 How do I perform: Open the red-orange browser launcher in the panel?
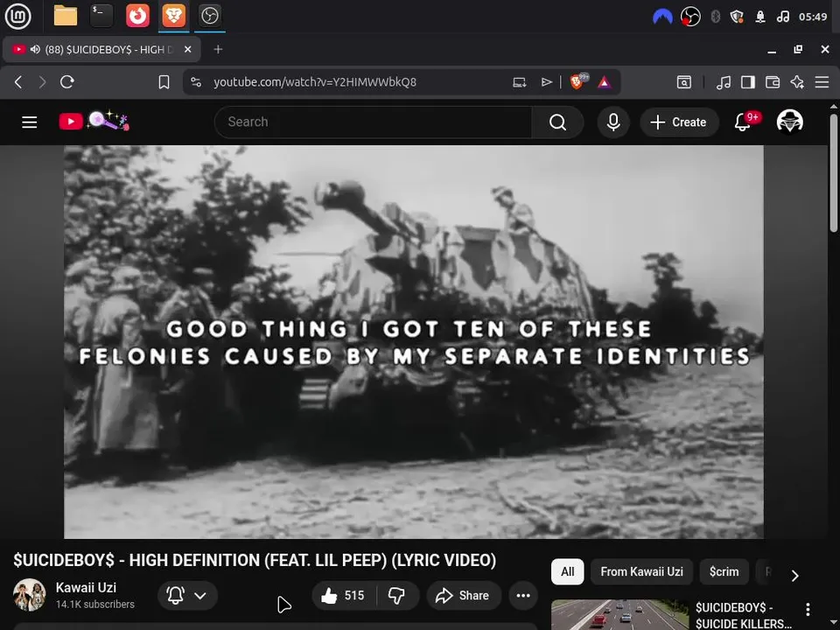pos(137,16)
